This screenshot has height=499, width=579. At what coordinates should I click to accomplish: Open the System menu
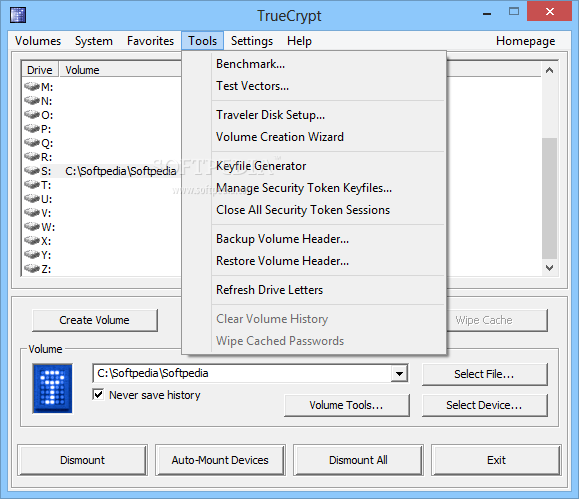click(94, 41)
